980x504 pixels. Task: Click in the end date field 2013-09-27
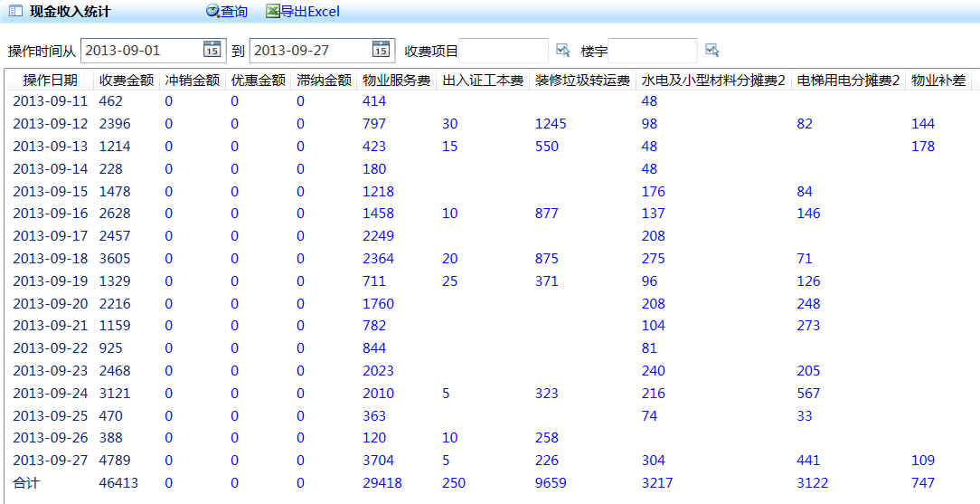pyautogui.click(x=309, y=50)
